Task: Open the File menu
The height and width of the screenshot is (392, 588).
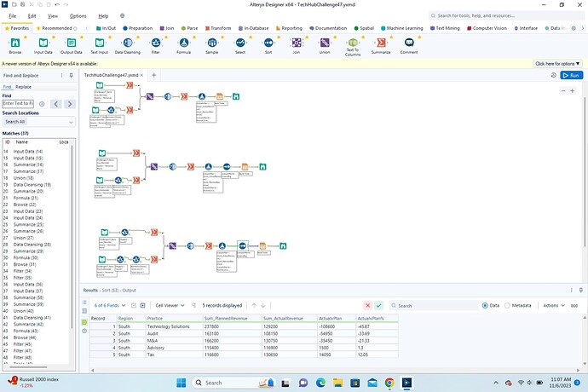Action: pyautogui.click(x=13, y=16)
